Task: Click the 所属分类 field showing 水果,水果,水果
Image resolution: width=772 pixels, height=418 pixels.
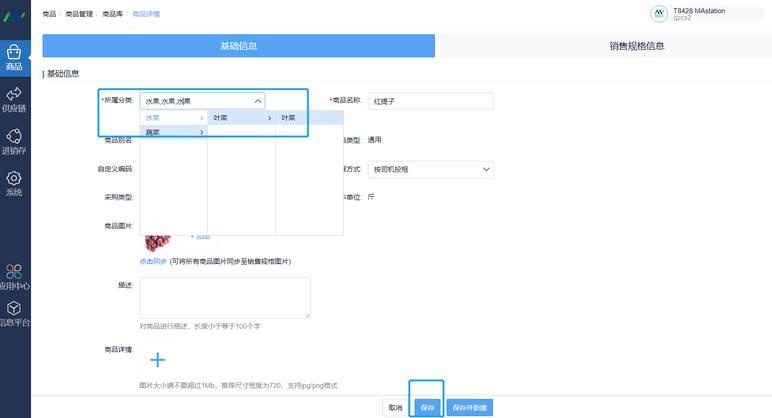Action: [202, 101]
